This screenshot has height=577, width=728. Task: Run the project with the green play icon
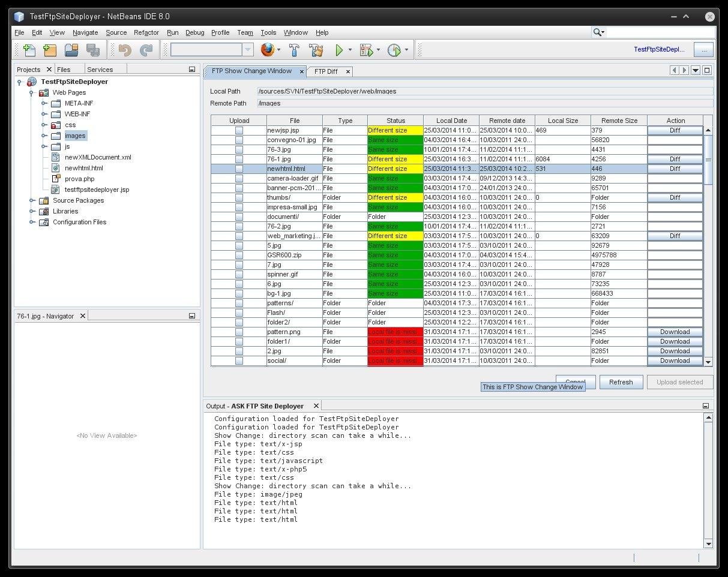(x=339, y=50)
